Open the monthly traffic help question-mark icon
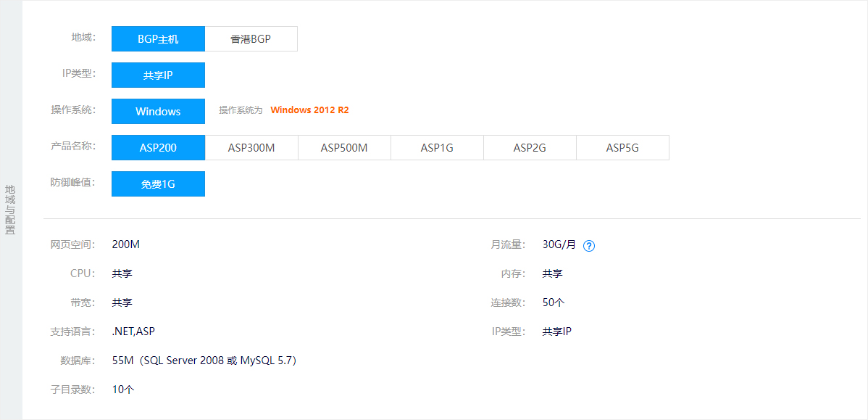The height and width of the screenshot is (420, 868). tap(589, 245)
